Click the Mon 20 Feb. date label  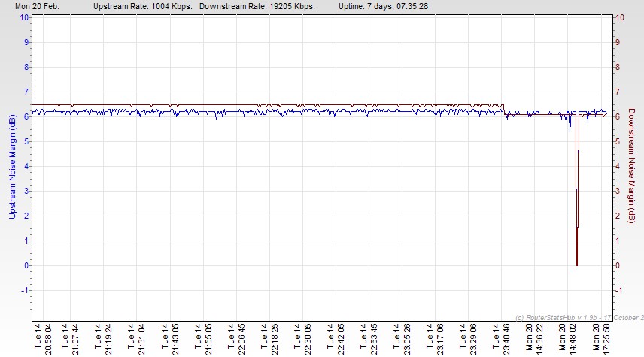36,5
